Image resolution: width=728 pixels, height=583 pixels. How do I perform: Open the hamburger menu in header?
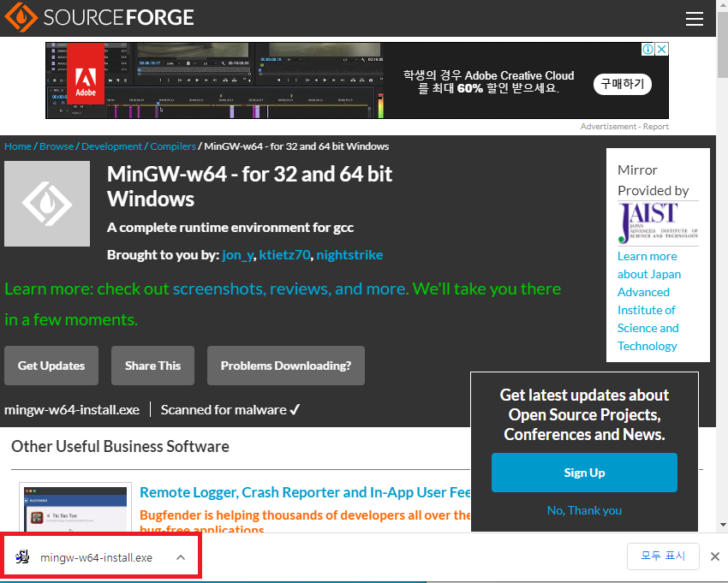pos(694,19)
